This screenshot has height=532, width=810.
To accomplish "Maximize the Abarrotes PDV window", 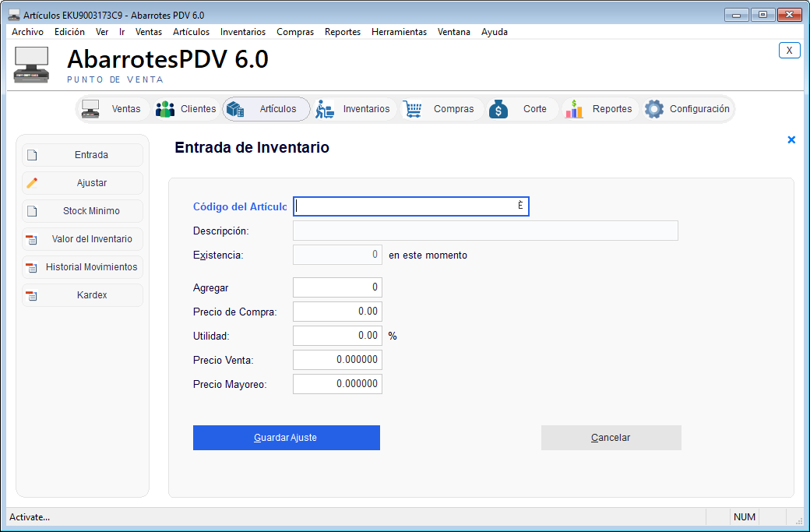I will (x=762, y=15).
